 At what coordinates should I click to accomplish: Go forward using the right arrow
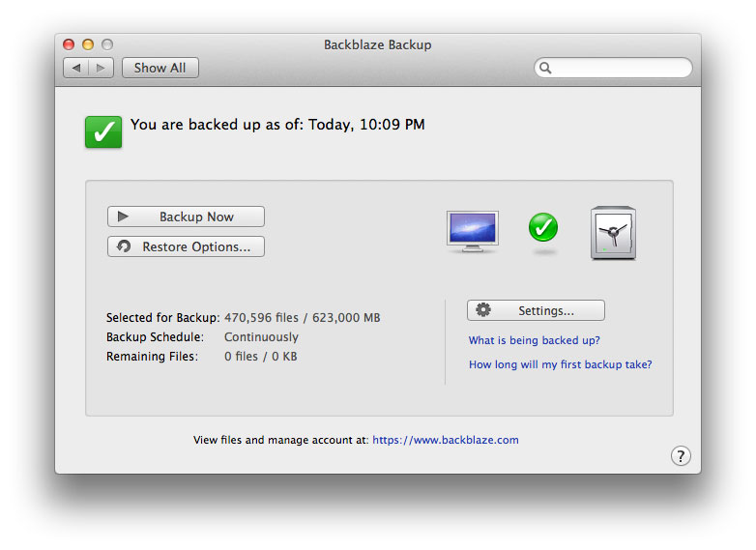pyautogui.click(x=102, y=68)
